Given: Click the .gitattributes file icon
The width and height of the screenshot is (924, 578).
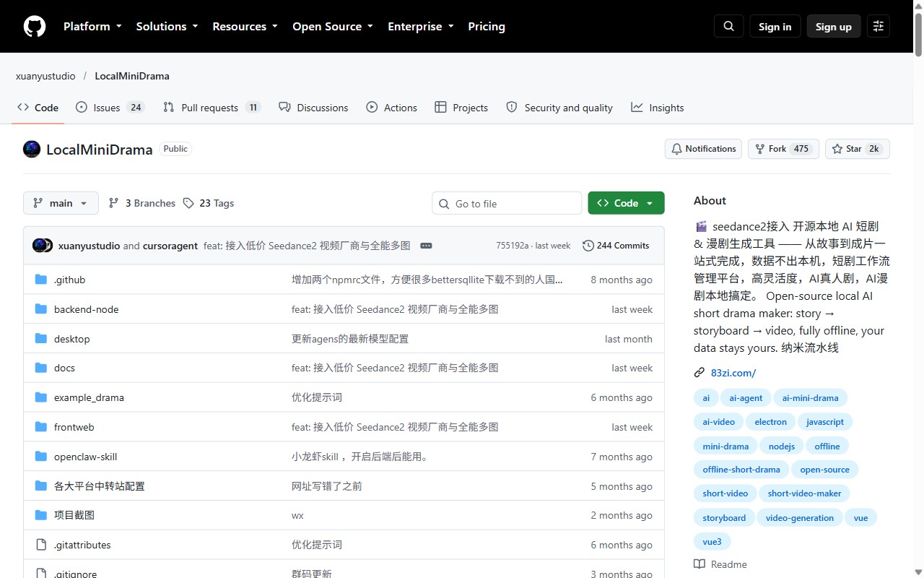Looking at the screenshot, I should pyautogui.click(x=41, y=545).
